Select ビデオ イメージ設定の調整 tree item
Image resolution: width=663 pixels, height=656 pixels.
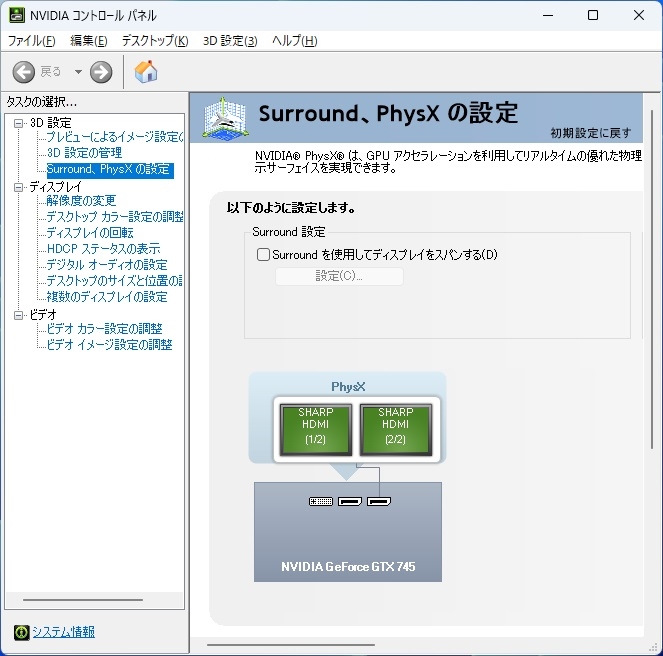tap(110, 345)
